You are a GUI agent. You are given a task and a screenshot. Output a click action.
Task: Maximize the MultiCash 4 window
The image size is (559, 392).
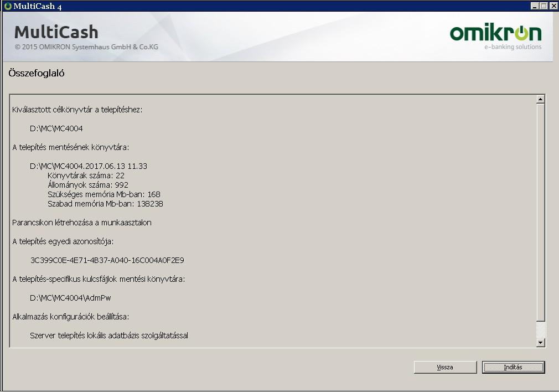(544, 6)
